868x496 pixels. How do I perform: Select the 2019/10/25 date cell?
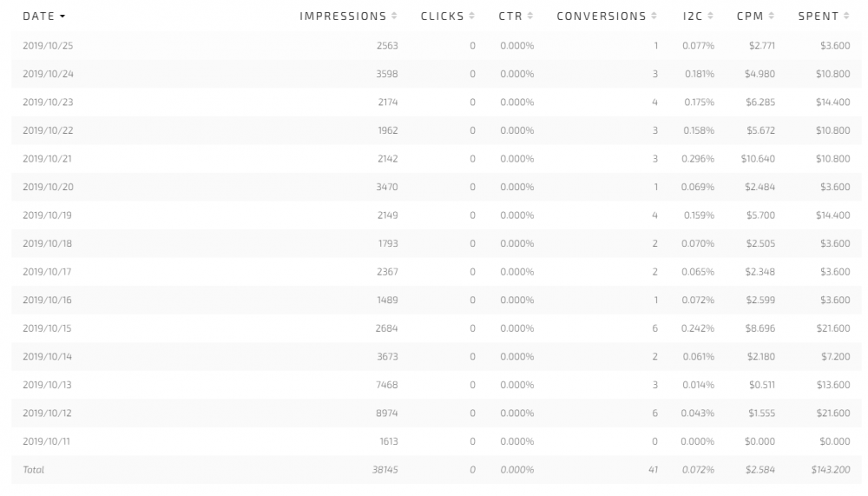(48, 46)
